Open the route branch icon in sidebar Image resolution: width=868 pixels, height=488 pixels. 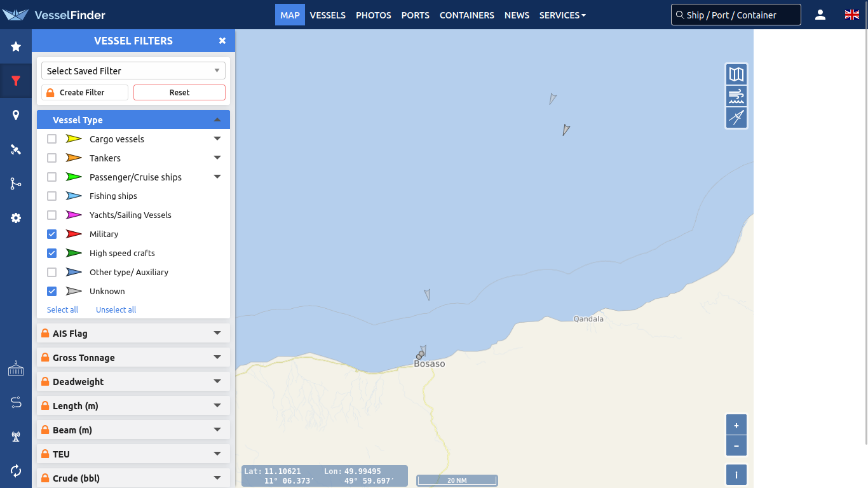coord(16,184)
